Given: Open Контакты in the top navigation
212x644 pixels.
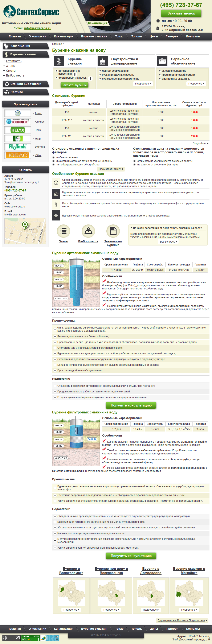Looking at the screenshot, I should coord(193,37).
